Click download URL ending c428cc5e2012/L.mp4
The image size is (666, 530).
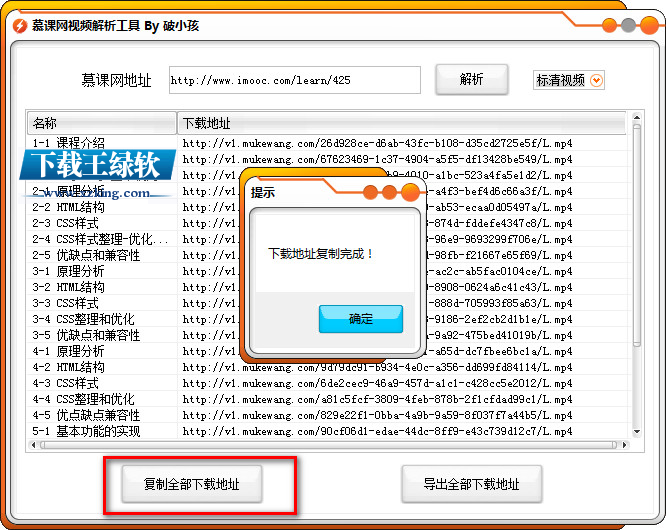point(377,383)
